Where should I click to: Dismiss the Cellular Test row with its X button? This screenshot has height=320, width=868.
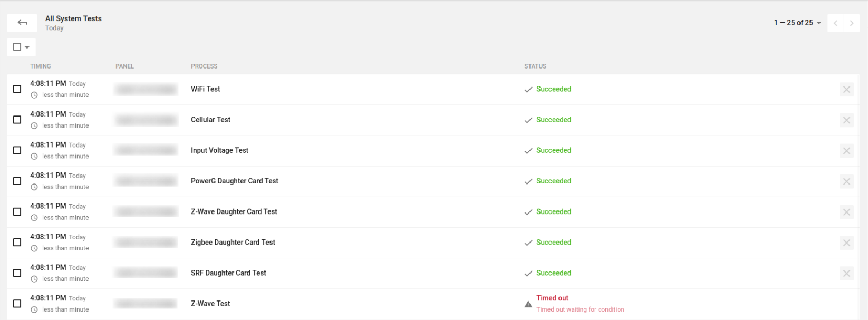846,120
